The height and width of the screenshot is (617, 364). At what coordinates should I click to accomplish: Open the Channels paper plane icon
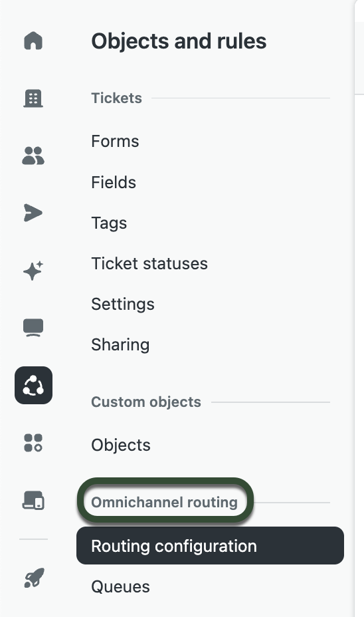(x=33, y=213)
